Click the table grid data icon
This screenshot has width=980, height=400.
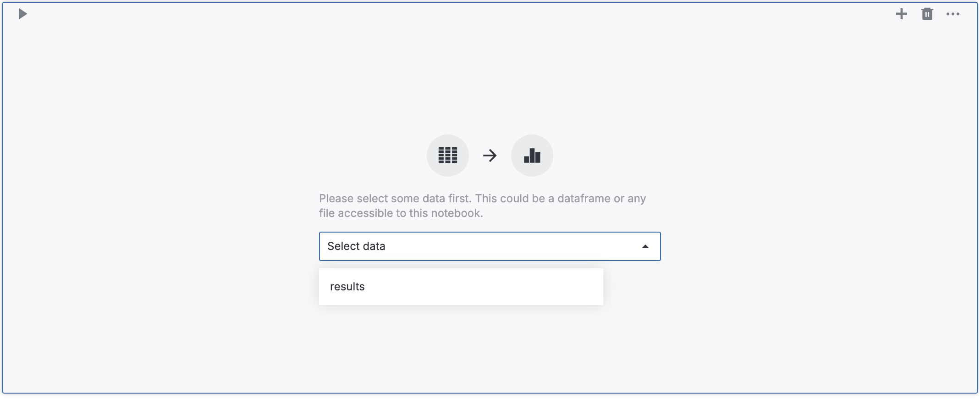[448, 156]
